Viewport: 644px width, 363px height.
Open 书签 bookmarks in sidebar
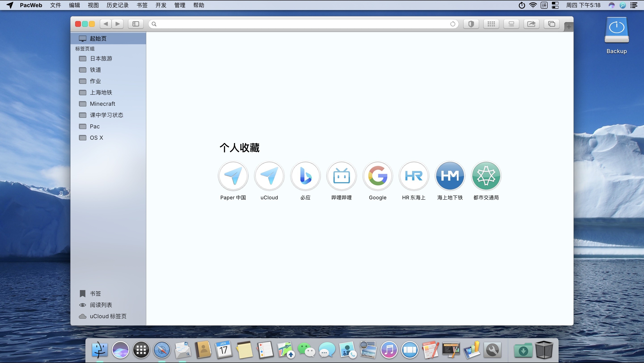pos(108,293)
